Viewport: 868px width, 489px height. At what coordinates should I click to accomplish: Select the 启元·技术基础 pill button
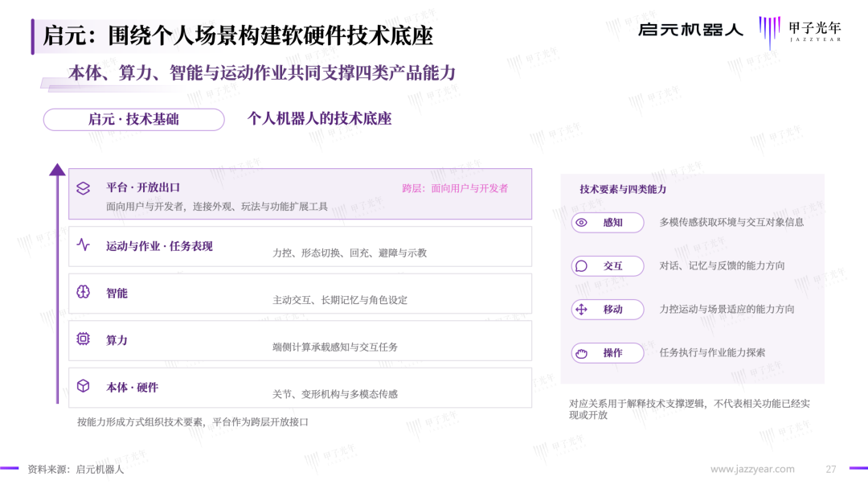click(x=134, y=119)
